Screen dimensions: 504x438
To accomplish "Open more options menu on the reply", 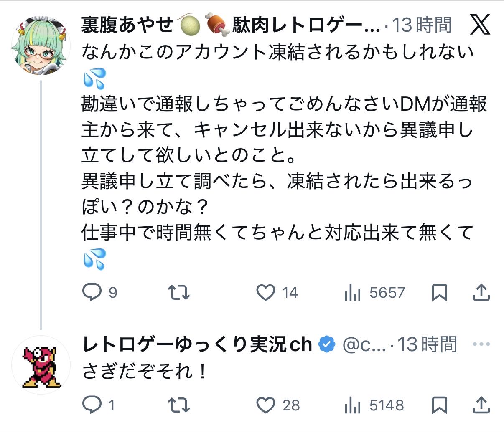I will 481,344.
